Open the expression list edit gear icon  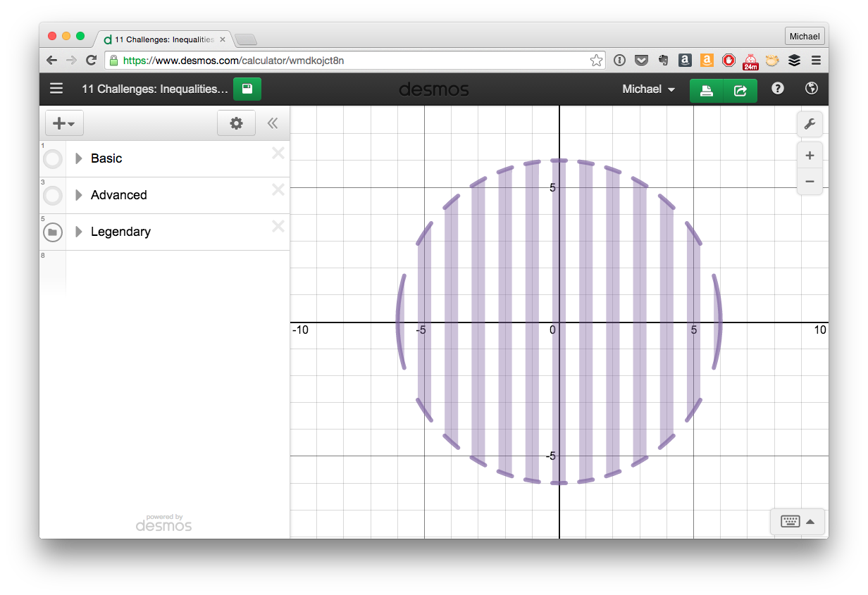coord(236,123)
